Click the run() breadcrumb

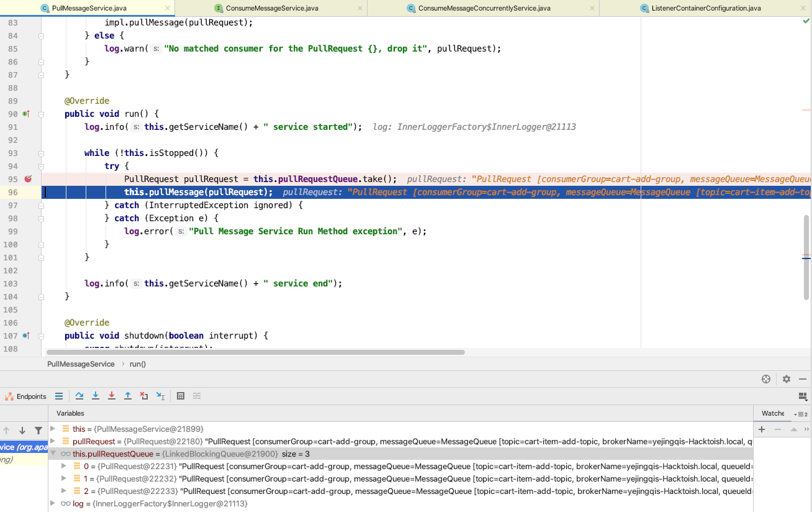(x=138, y=364)
